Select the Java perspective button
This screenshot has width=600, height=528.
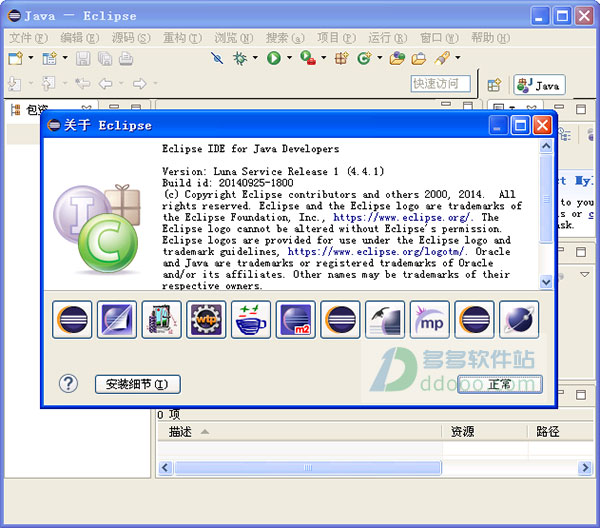point(540,85)
